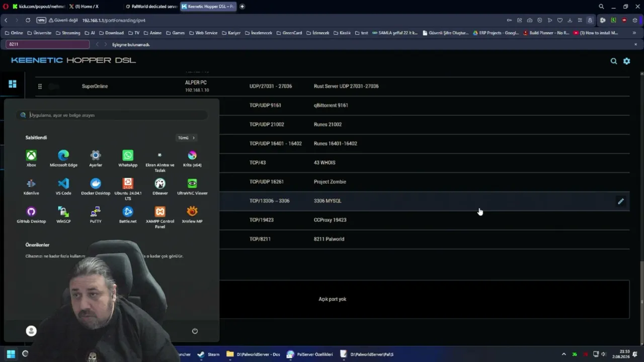The width and height of the screenshot is (644, 362).
Task: Launch UltraVNC Viewer from pinned apps
Action: click(x=192, y=186)
